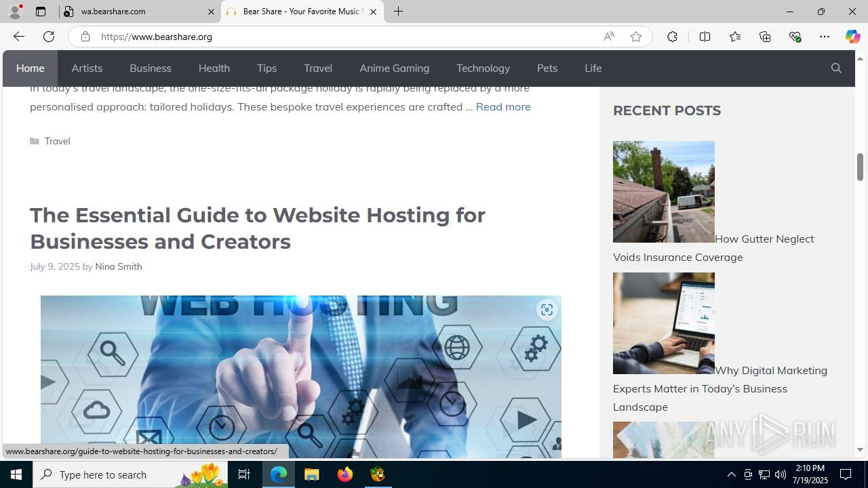This screenshot has width=868, height=488.
Task: Close the Bear Share tab
Action: click(373, 12)
